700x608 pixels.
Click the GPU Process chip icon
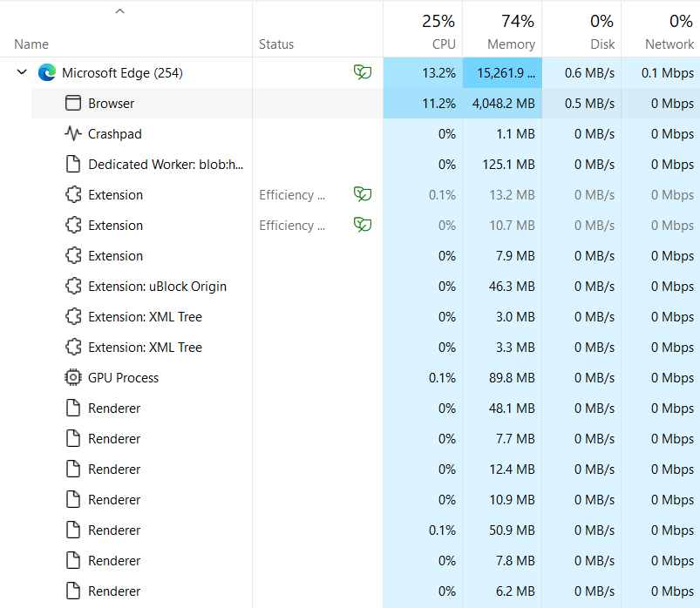click(x=73, y=377)
